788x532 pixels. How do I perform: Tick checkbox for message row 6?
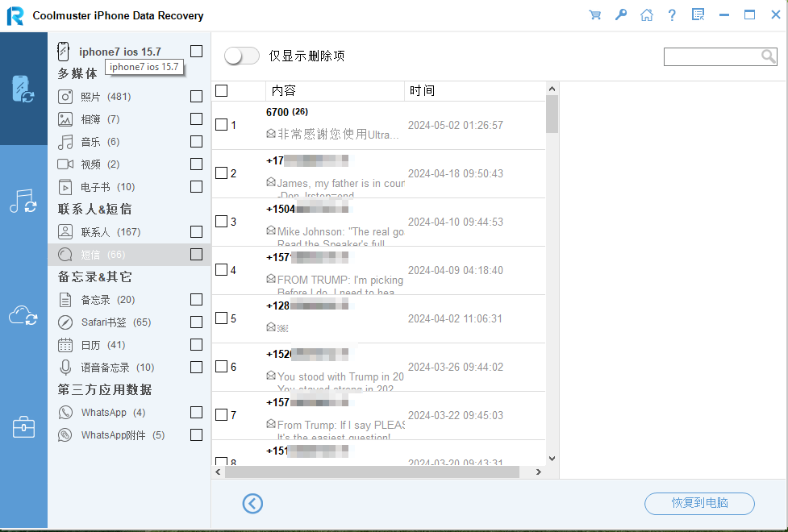tap(221, 366)
